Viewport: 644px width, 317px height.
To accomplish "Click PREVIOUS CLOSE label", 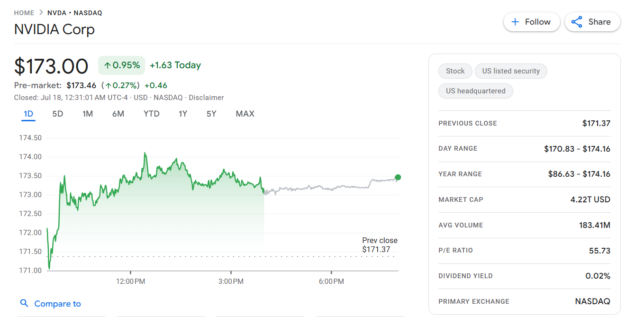I will (x=468, y=123).
